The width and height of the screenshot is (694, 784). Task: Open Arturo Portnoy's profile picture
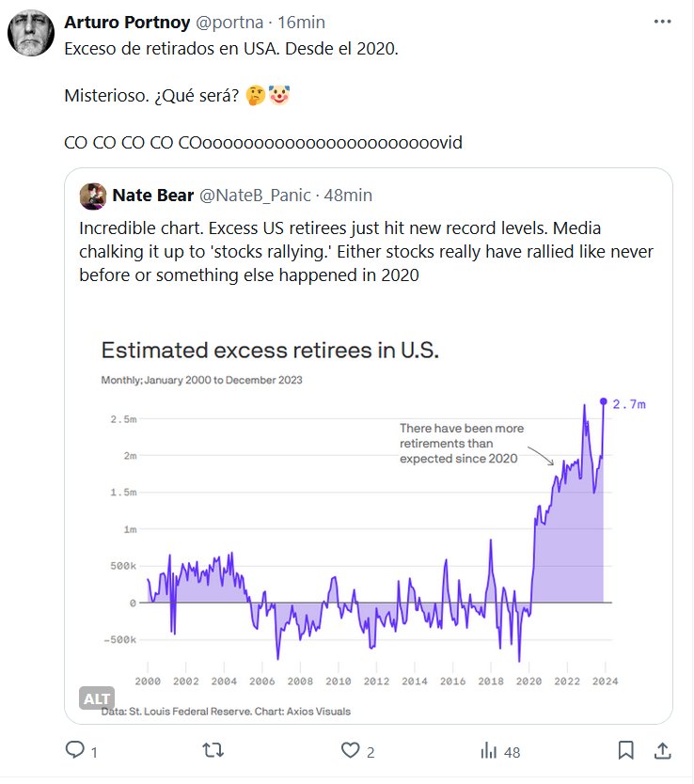tap(31, 36)
